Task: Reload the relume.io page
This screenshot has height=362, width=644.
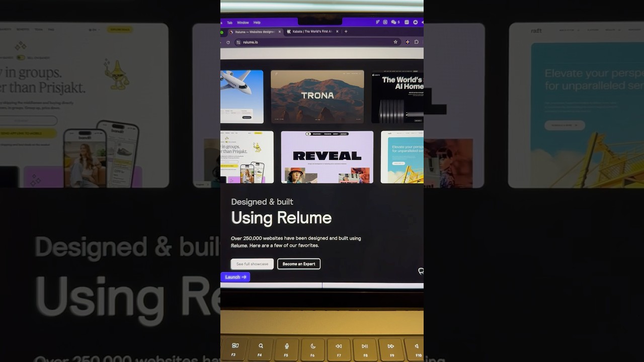Action: point(228,42)
